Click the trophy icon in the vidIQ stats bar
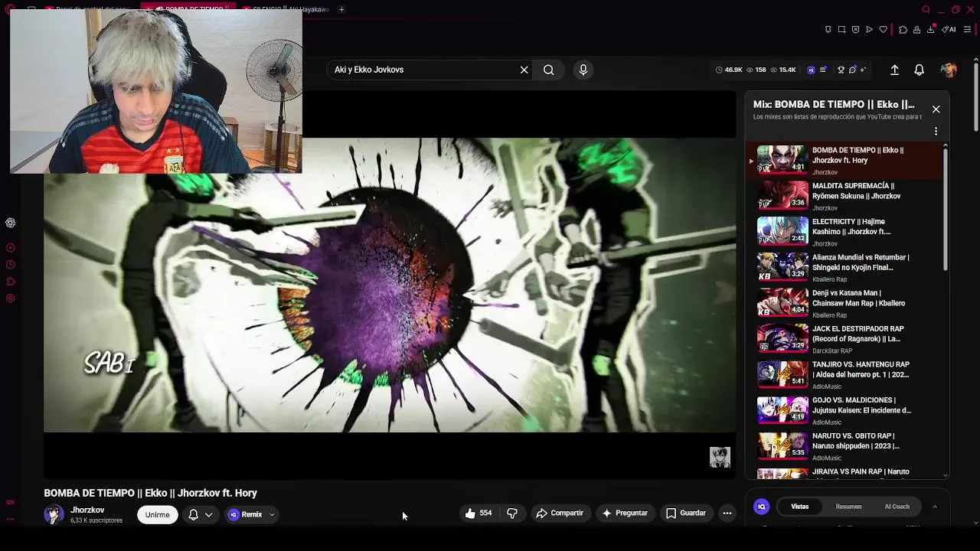The height and width of the screenshot is (551, 980). click(841, 70)
